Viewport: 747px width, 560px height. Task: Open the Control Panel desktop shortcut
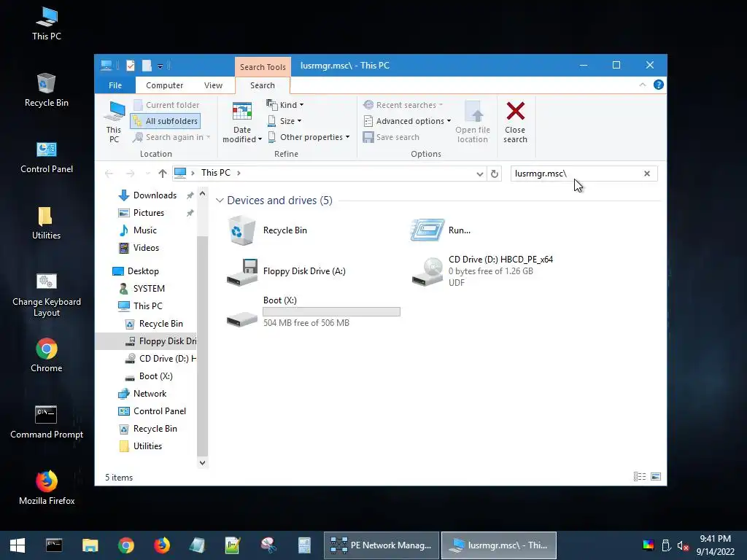coord(47,157)
